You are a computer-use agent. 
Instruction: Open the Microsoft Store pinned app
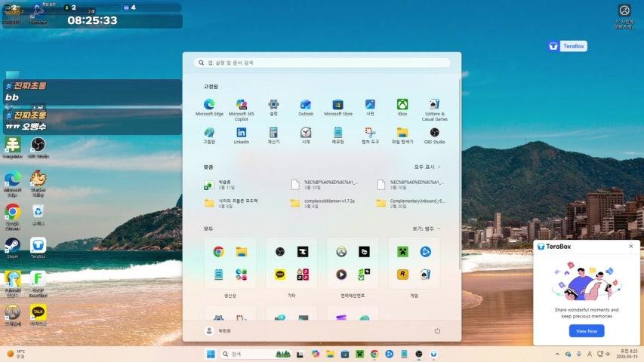(x=337, y=105)
